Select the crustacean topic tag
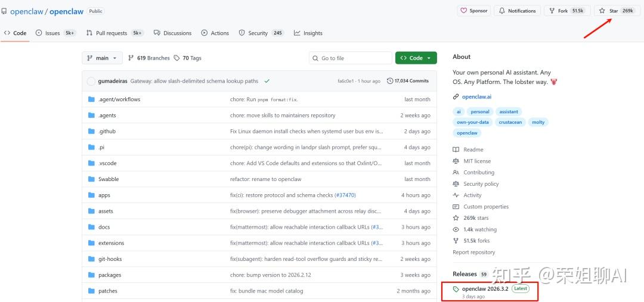Viewport: 644px width, 302px height. coord(510,122)
